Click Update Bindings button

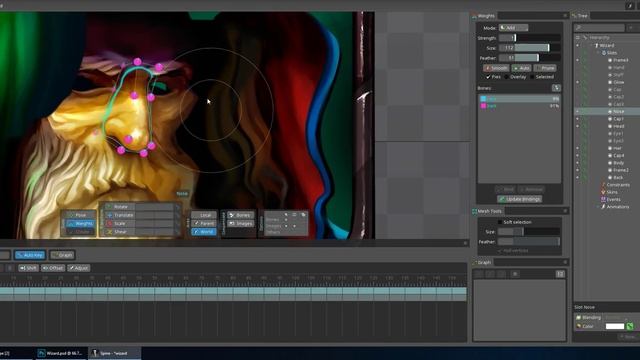pos(520,199)
